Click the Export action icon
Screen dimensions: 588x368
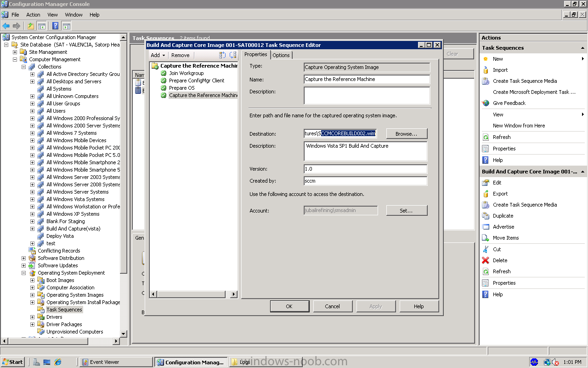point(486,194)
